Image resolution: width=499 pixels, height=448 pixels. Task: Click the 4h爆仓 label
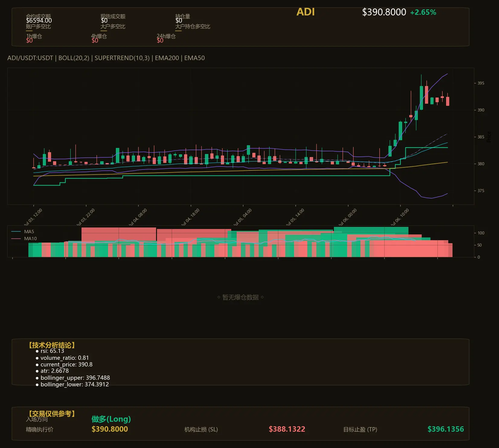(x=99, y=36)
